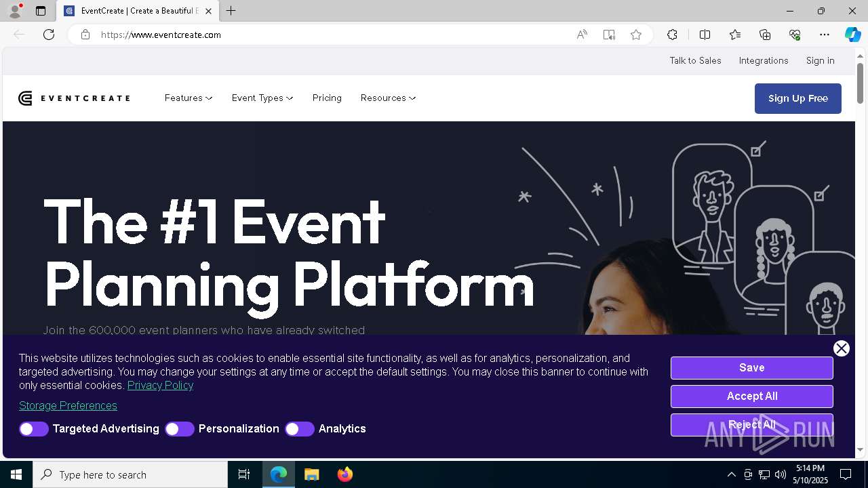Open the browser profile icon
This screenshot has height=488, width=868.
tap(14, 11)
